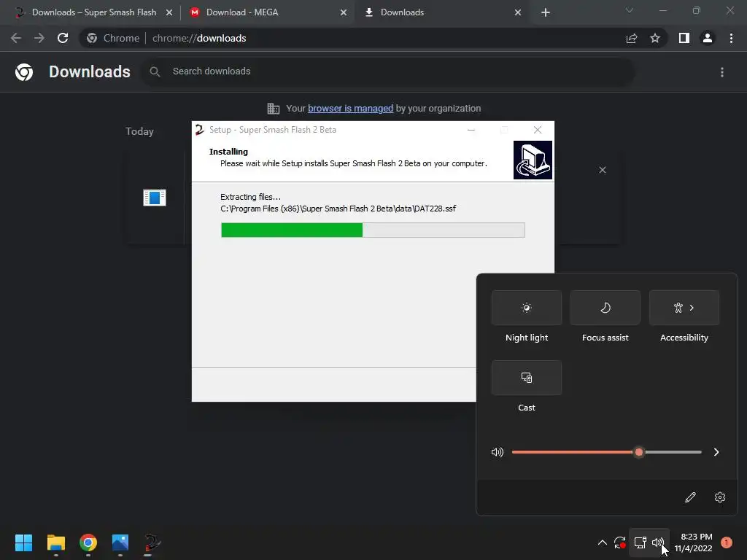Open the browser is managed link
Viewport: 747px width, 560px height.
pos(350,108)
